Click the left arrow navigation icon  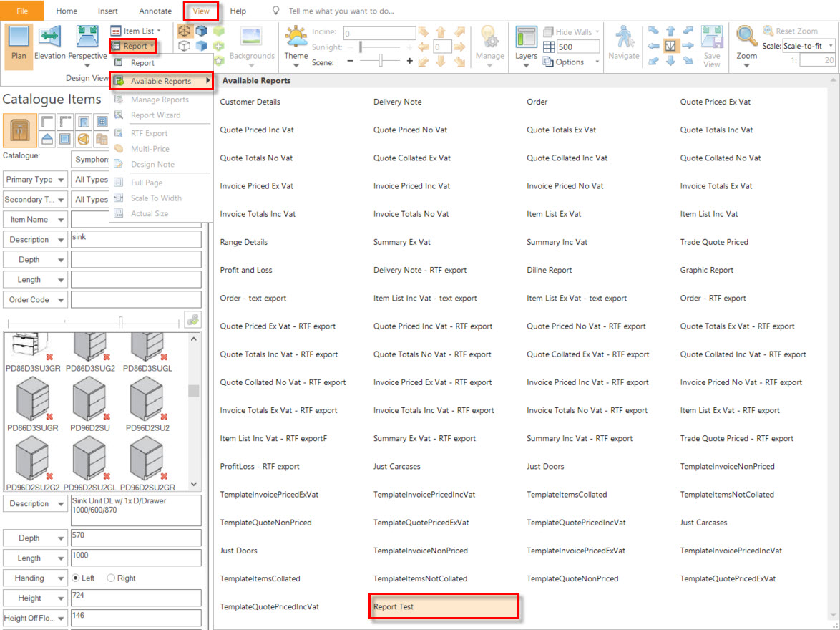pyautogui.click(x=653, y=46)
